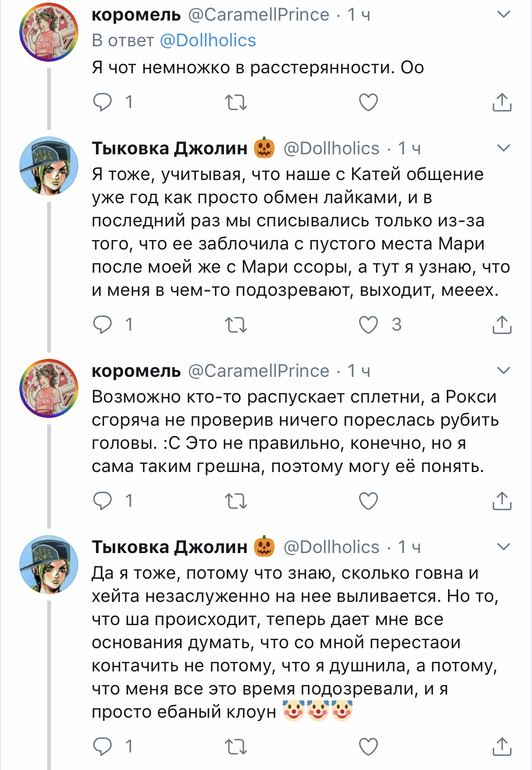Open options chevron on the Рокси tweet
This screenshot has width=532, height=770.
[x=503, y=370]
